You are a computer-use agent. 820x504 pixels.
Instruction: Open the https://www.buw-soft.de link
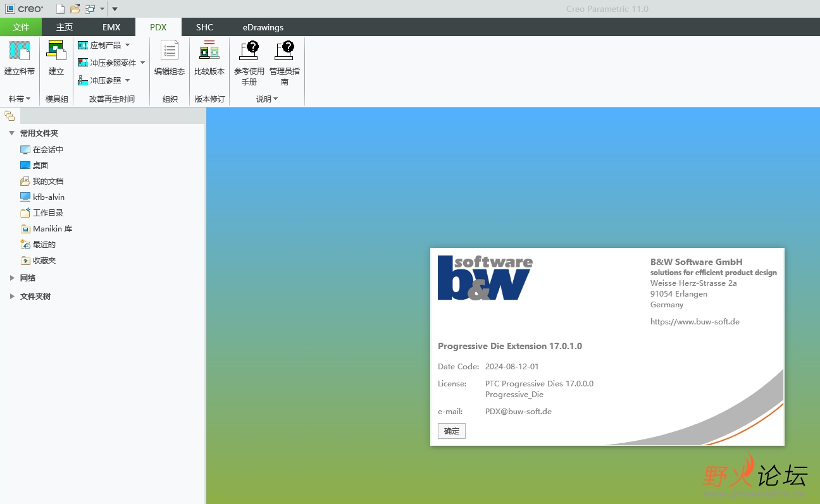tap(695, 322)
